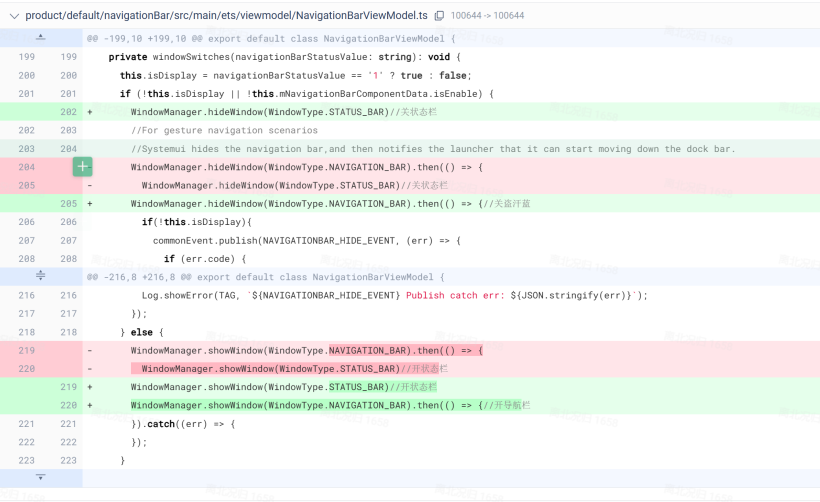Open the NavigationBarViewModel.ts file path link
820x502 pixels.
(226, 16)
